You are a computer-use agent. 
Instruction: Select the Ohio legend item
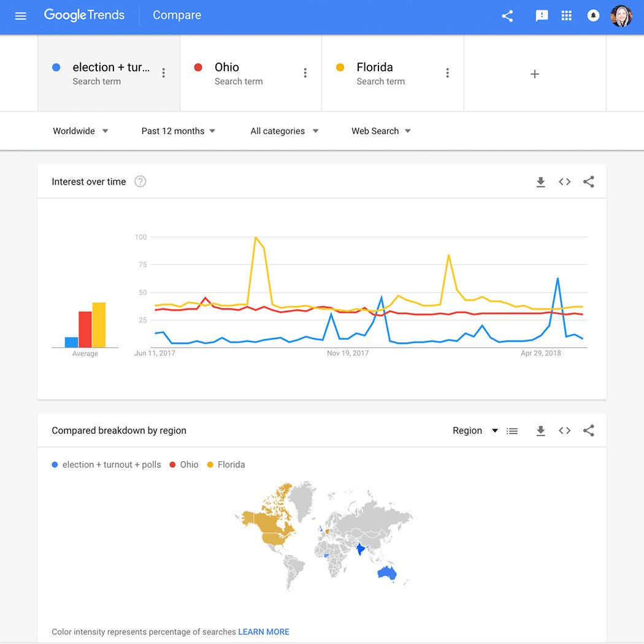184,464
